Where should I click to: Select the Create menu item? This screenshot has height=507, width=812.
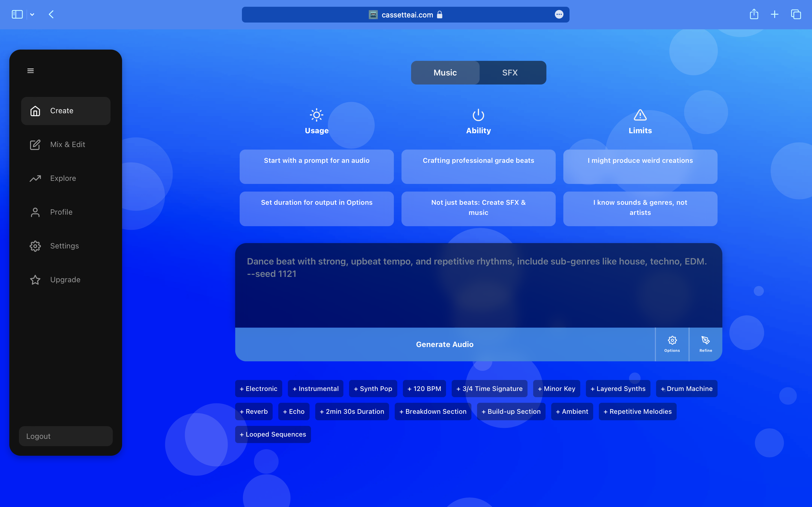[x=66, y=111]
